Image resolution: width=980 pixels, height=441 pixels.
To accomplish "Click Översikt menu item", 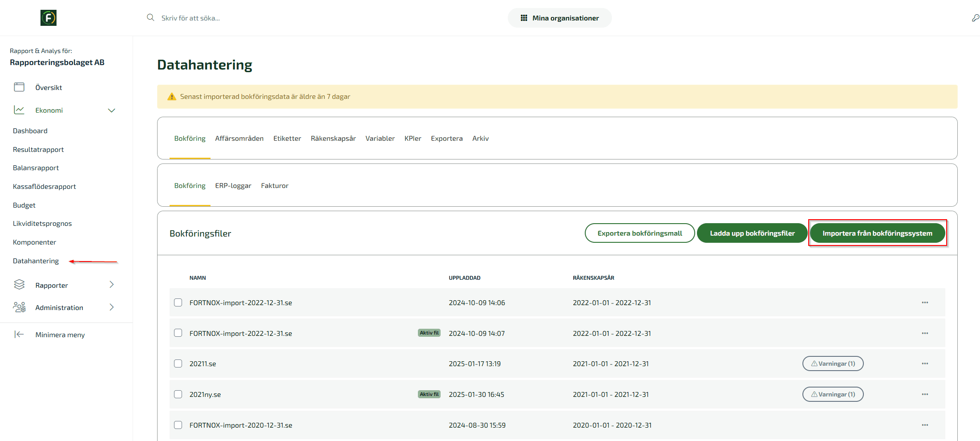I will pos(49,88).
